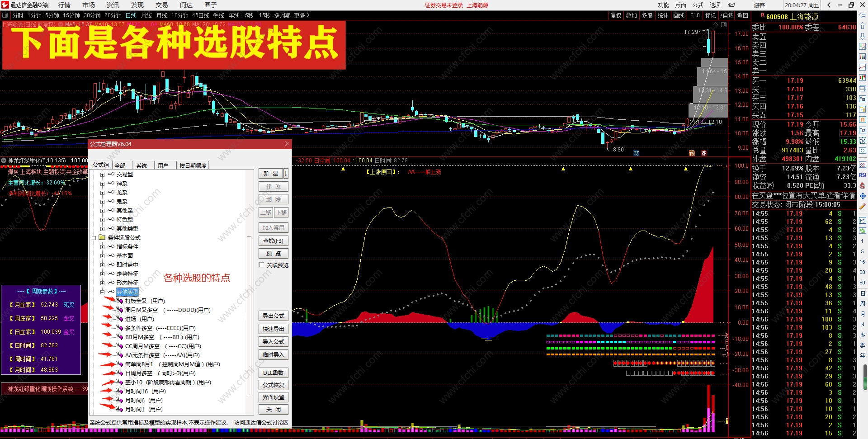Click the F5 sidebar icon

pos(863,221)
